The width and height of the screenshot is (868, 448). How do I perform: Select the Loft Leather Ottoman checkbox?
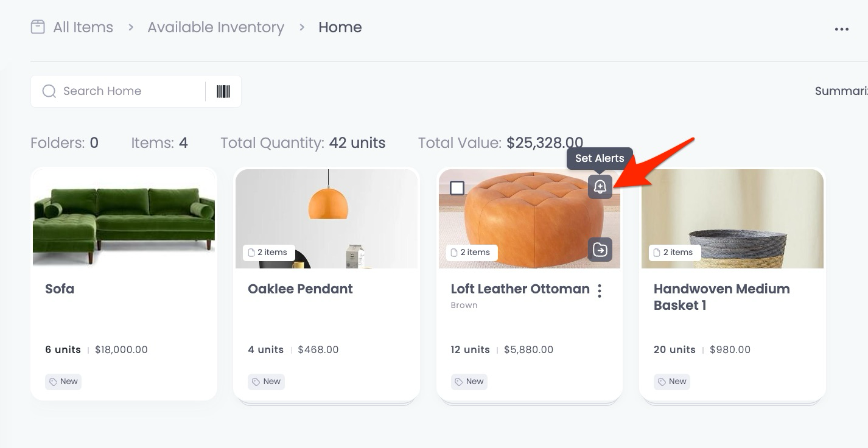pyautogui.click(x=457, y=188)
